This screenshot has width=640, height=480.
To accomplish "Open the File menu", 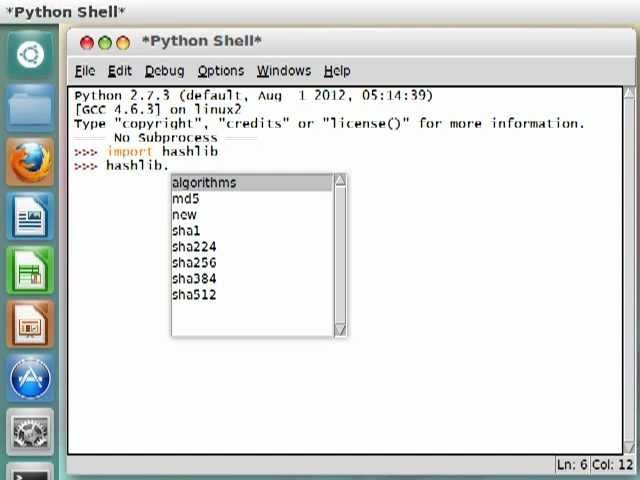I will pyautogui.click(x=85, y=71).
